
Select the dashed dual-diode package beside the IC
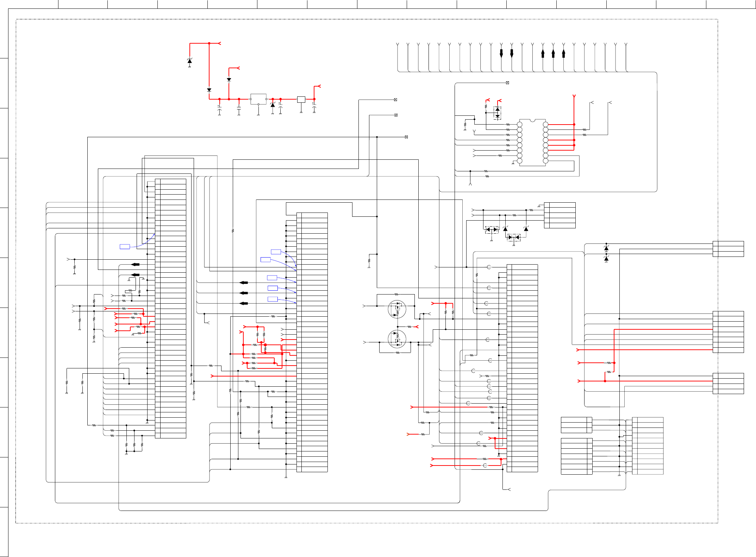[x=497, y=113]
